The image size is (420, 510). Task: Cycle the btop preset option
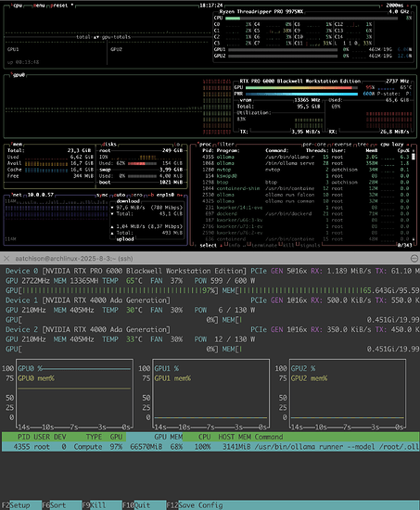click(59, 6)
